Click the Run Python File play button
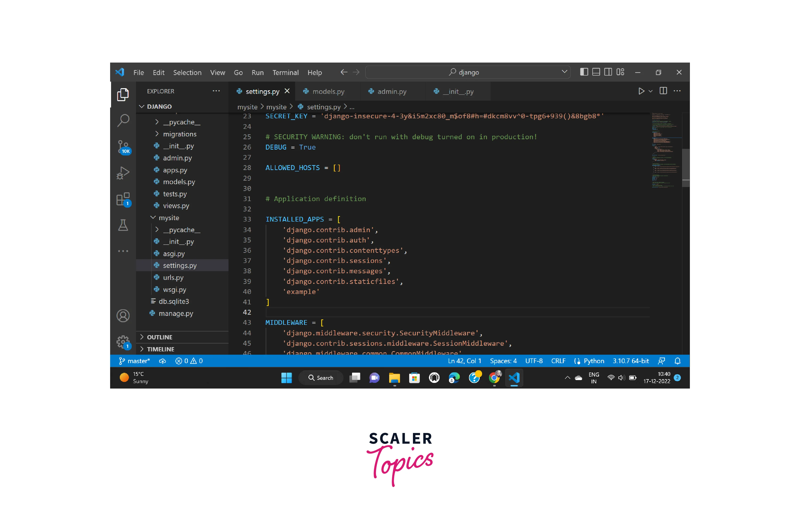 (x=641, y=91)
